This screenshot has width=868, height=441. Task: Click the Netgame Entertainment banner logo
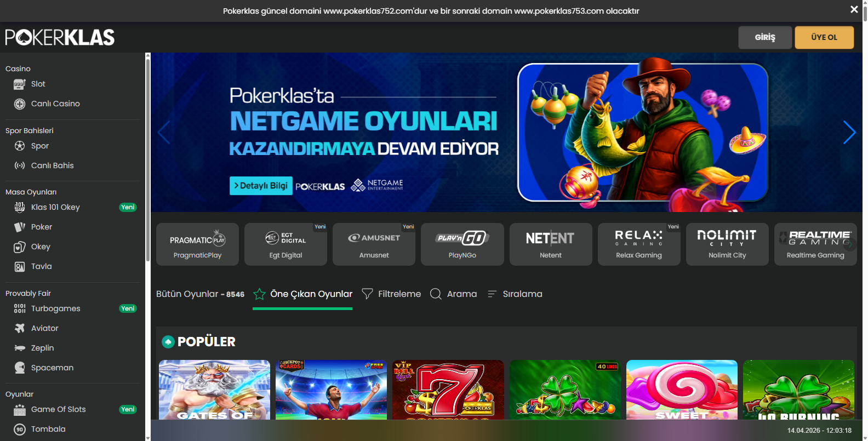click(377, 185)
